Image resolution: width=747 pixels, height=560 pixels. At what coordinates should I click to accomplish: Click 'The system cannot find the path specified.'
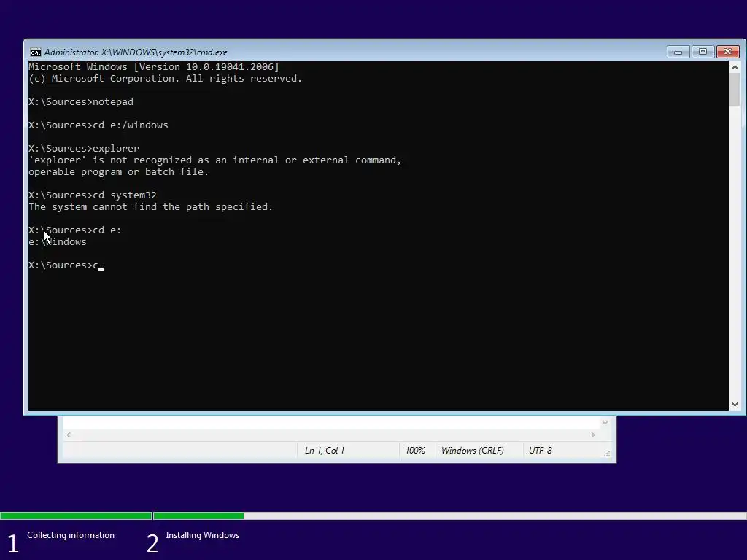[x=150, y=206]
